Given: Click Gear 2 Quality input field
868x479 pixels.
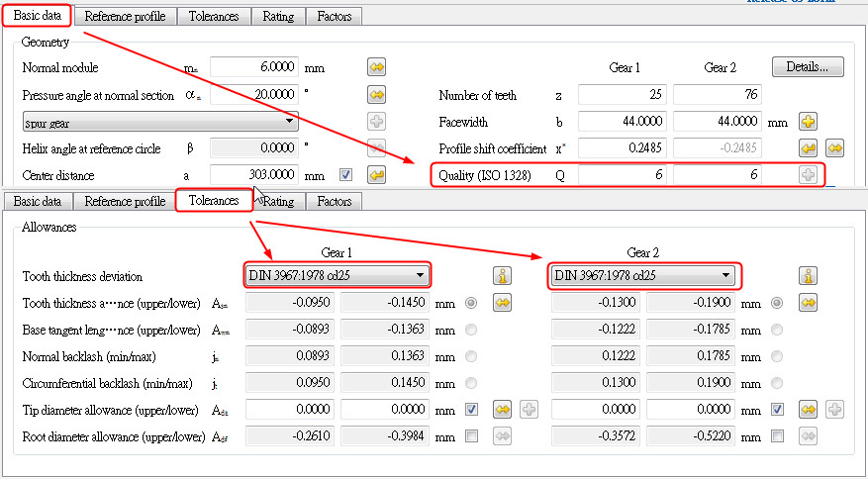Looking at the screenshot, I should (718, 175).
